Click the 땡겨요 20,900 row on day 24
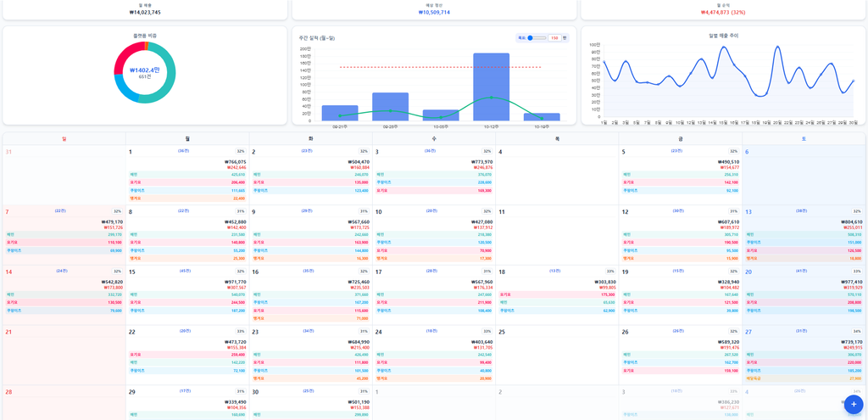868x420 pixels. tap(435, 378)
